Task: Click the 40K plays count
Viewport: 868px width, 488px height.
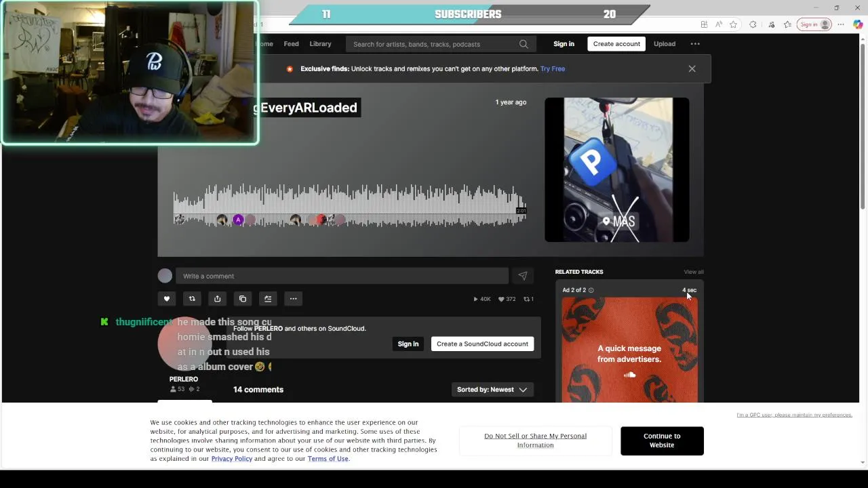Action: 481,299
